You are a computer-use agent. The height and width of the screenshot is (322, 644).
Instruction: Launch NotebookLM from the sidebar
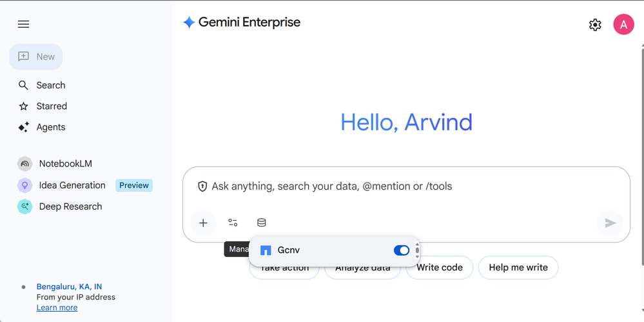pyautogui.click(x=65, y=164)
